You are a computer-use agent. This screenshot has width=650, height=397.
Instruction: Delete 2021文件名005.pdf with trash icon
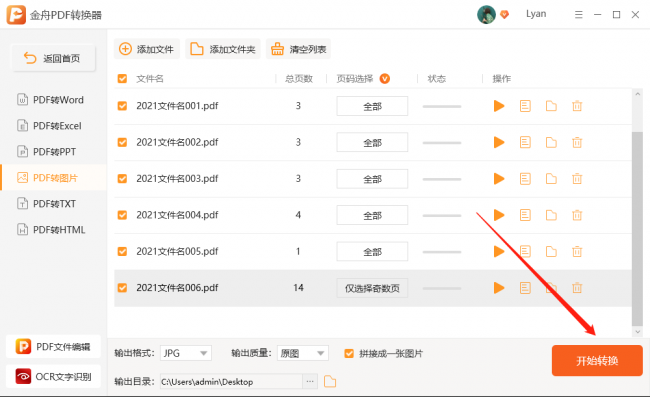pyautogui.click(x=577, y=252)
